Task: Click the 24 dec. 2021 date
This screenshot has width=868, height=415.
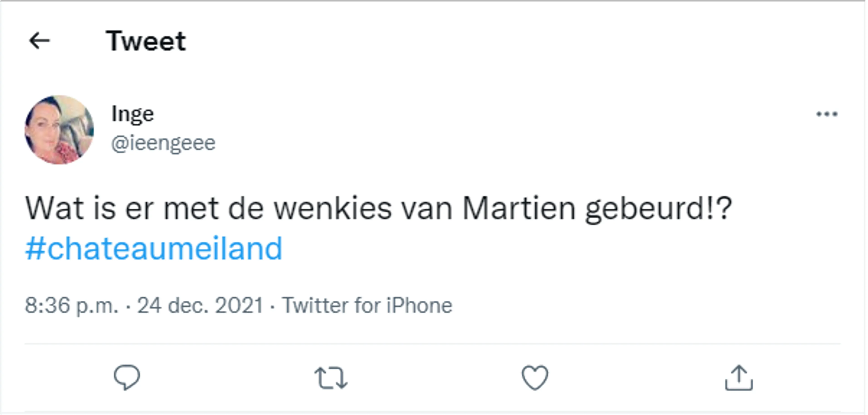Action: (200, 305)
